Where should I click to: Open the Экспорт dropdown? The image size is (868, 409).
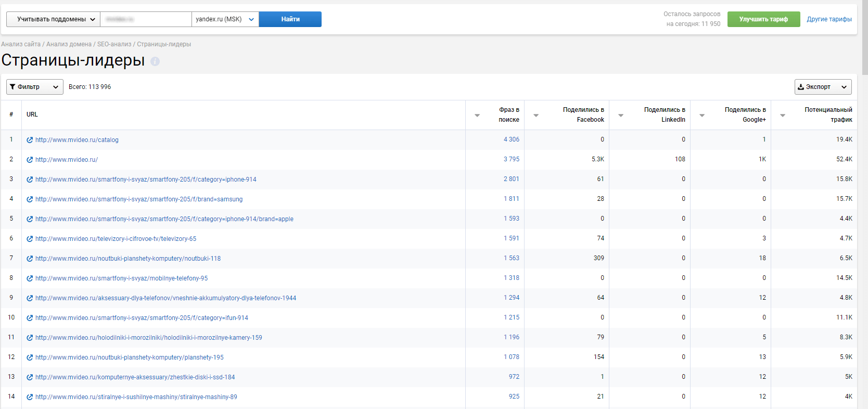click(x=823, y=87)
